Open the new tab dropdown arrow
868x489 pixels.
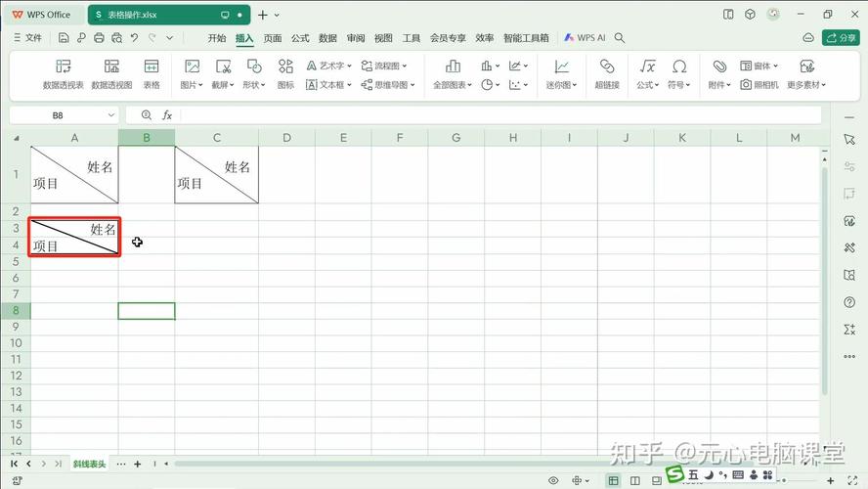click(277, 15)
